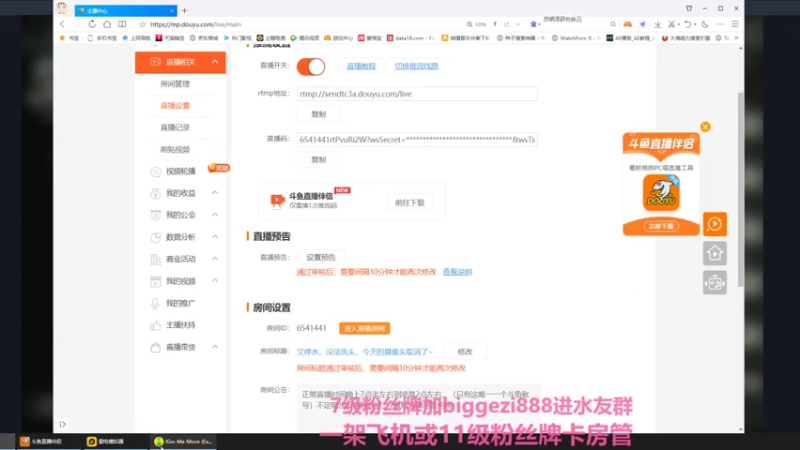Expand the 我的收益 section
This screenshot has width=800, height=450.
(215, 193)
